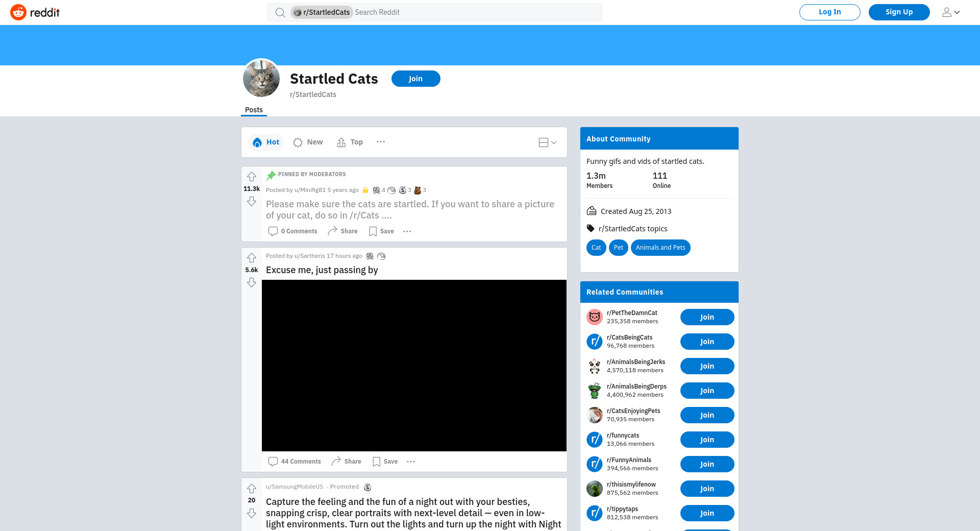The image size is (980, 531).
Task: Join the Startled Cats community
Action: coord(415,79)
